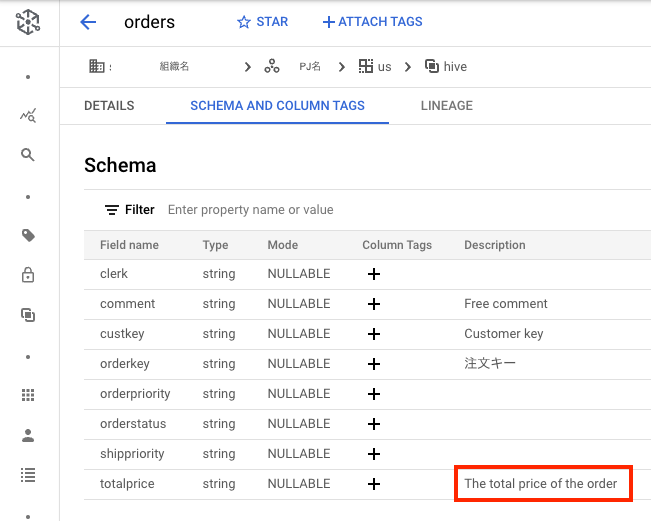The image size is (651, 521).
Task: Open the list icon in the sidebar
Action: 28,474
